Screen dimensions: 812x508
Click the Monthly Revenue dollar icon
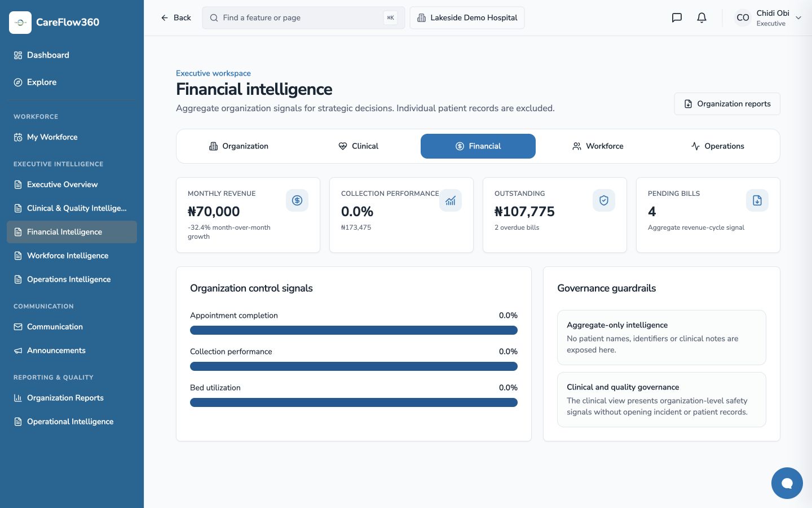click(297, 200)
